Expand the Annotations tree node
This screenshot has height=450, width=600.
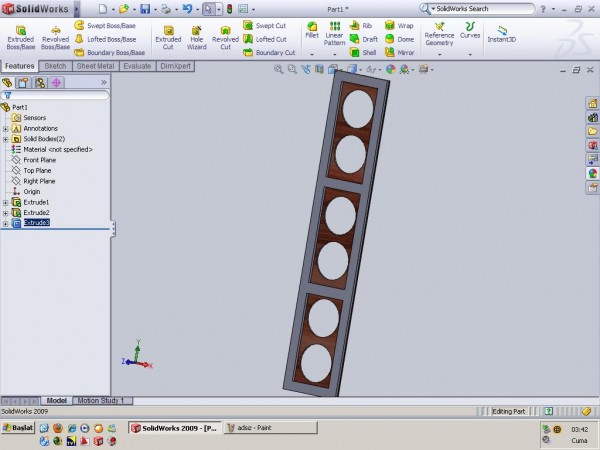point(6,128)
